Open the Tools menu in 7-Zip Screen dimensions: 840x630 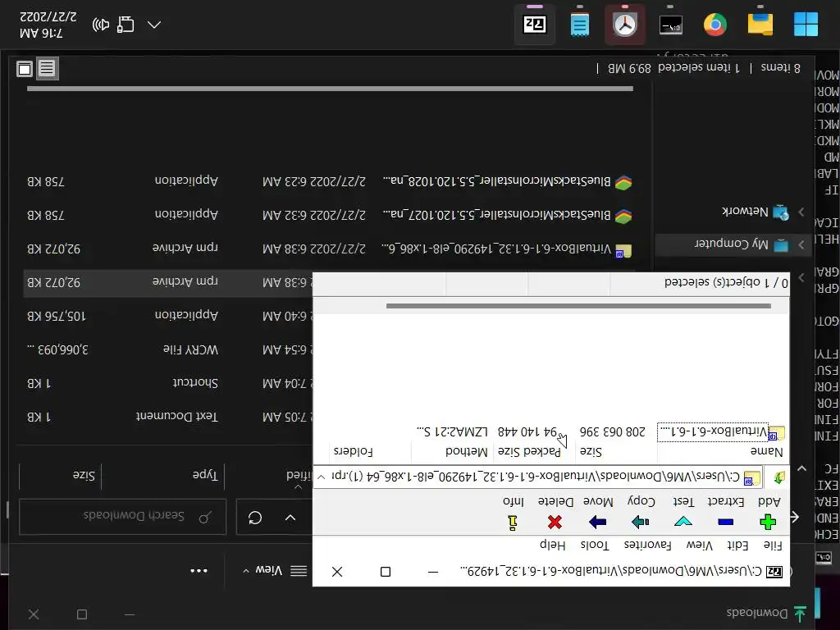pyautogui.click(x=595, y=546)
